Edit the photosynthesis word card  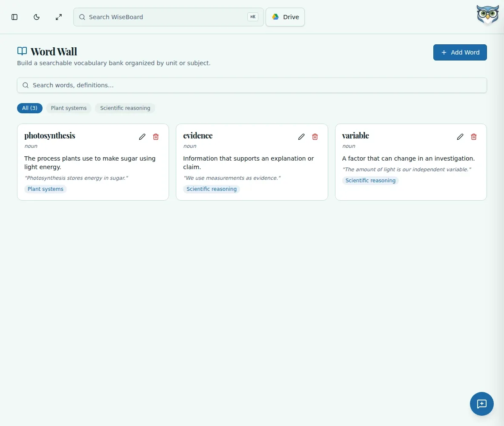coord(142,137)
